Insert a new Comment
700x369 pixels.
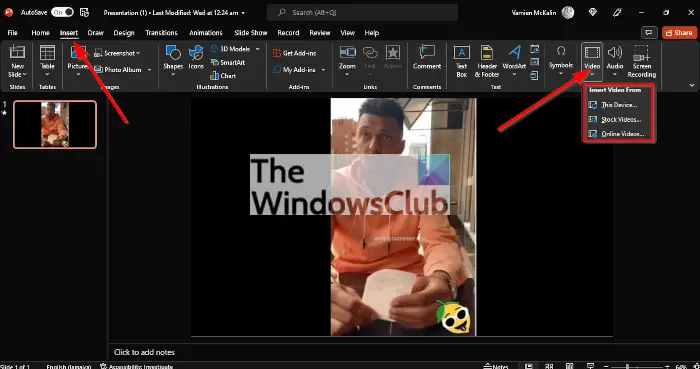coord(427,58)
